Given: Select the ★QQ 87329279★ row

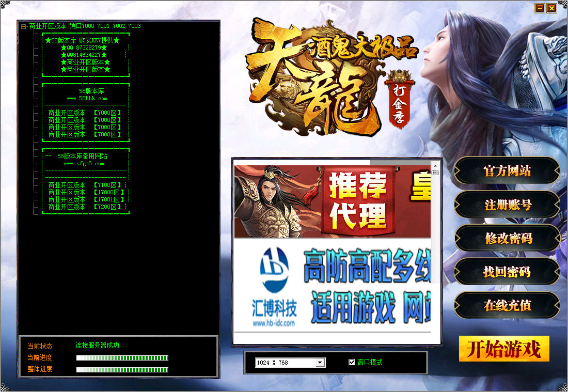Looking at the screenshot, I should click(x=84, y=48).
